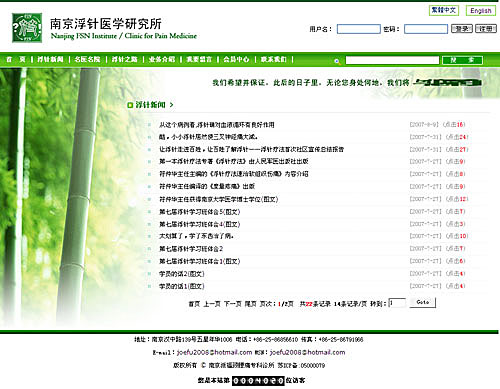This screenshot has width=500, height=389.
Task: Click the green search submit button
Action: point(462,60)
